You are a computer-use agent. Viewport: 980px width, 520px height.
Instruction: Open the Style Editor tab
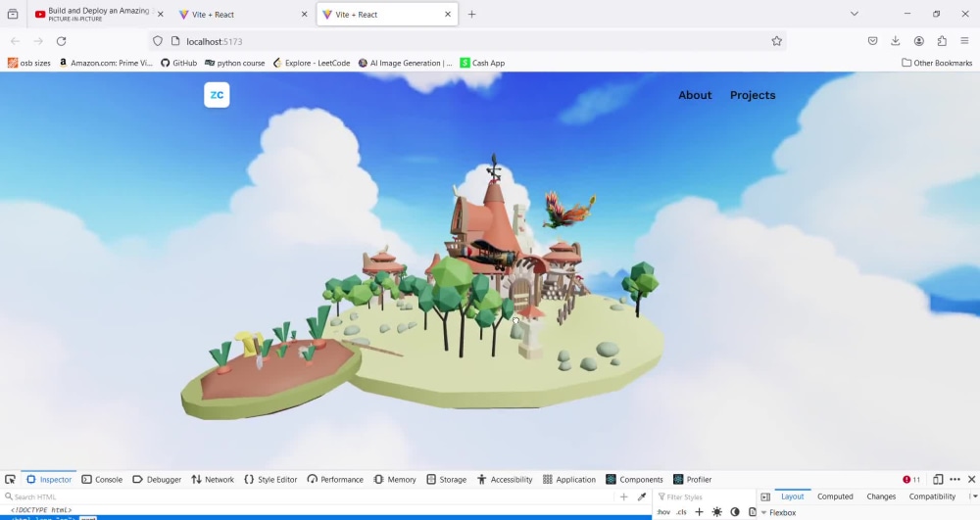tap(270, 480)
